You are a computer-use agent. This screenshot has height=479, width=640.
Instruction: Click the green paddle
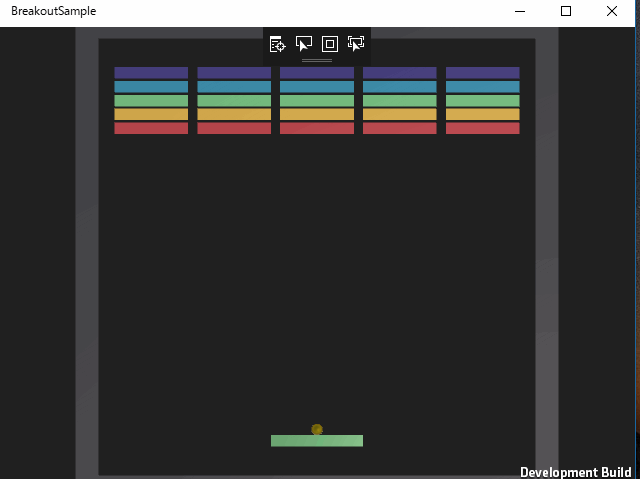[x=317, y=441]
